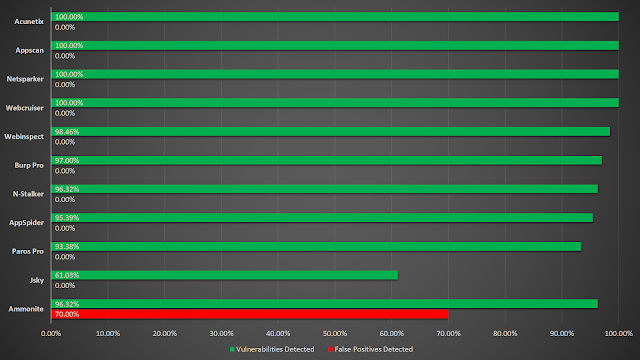The image size is (640, 360).
Task: Click the red False Positives Detected legend swatch
Action: pos(330,349)
